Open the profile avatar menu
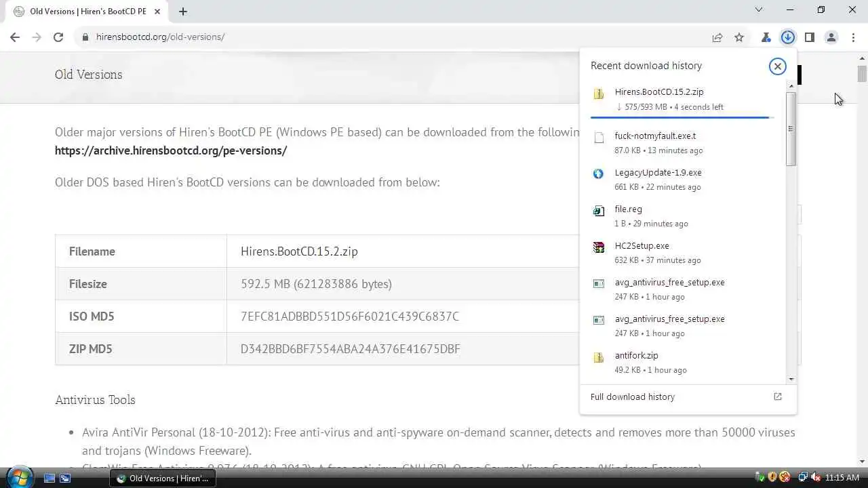The width and height of the screenshot is (868, 488). pyautogui.click(x=831, y=37)
